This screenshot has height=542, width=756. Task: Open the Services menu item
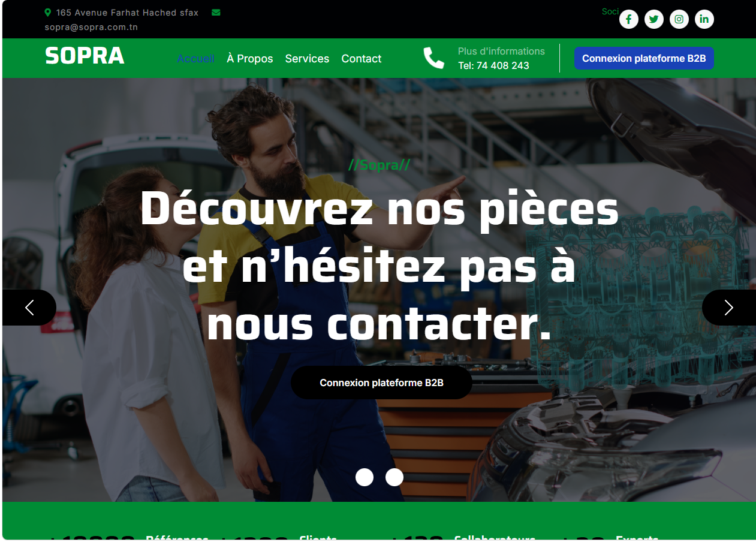click(x=307, y=59)
